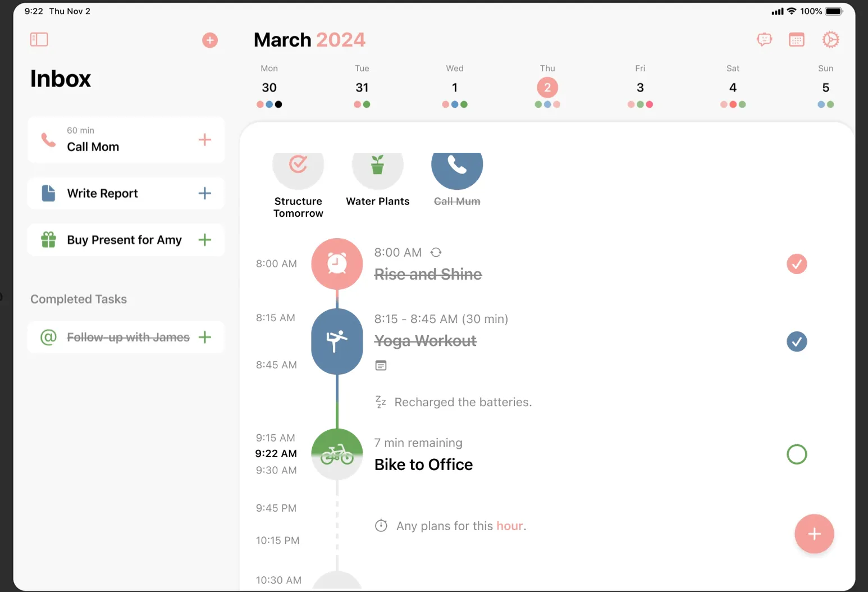Click the Rise and Shine alarm clock icon
This screenshot has height=592, width=868.
point(337,263)
